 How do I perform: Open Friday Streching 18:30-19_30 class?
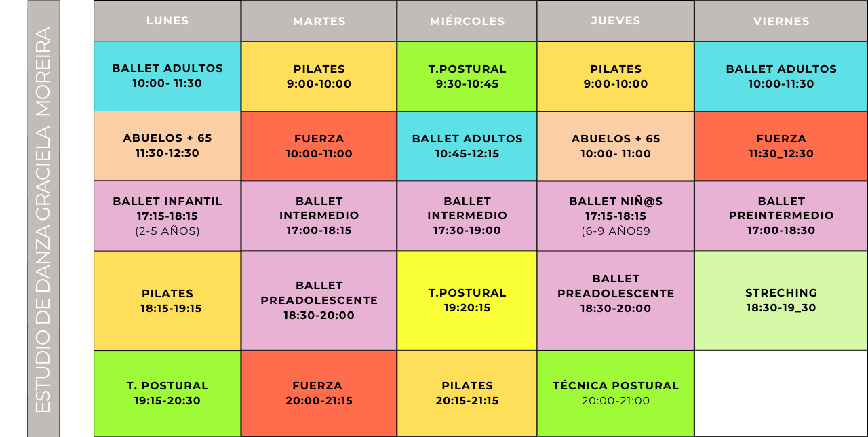point(781,301)
